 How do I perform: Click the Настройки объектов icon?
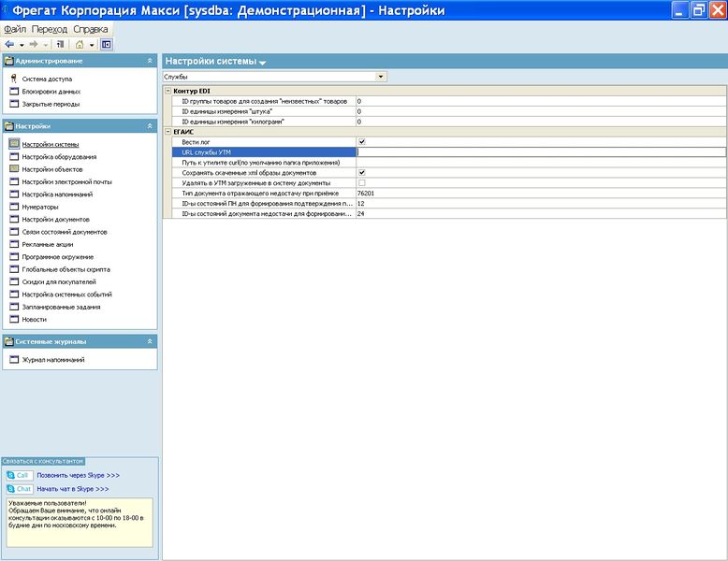coord(14,169)
